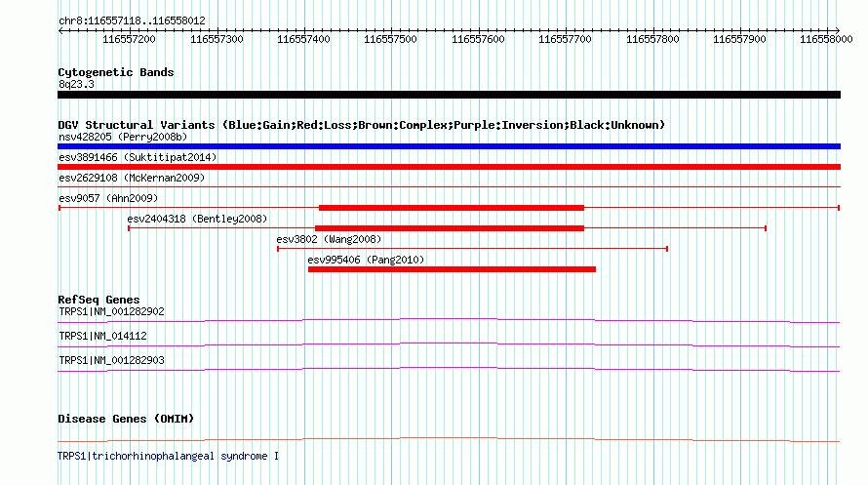This screenshot has width=868, height=485.
Task: Select the Disease Genes (OMIM) track title
Action: tap(126, 419)
